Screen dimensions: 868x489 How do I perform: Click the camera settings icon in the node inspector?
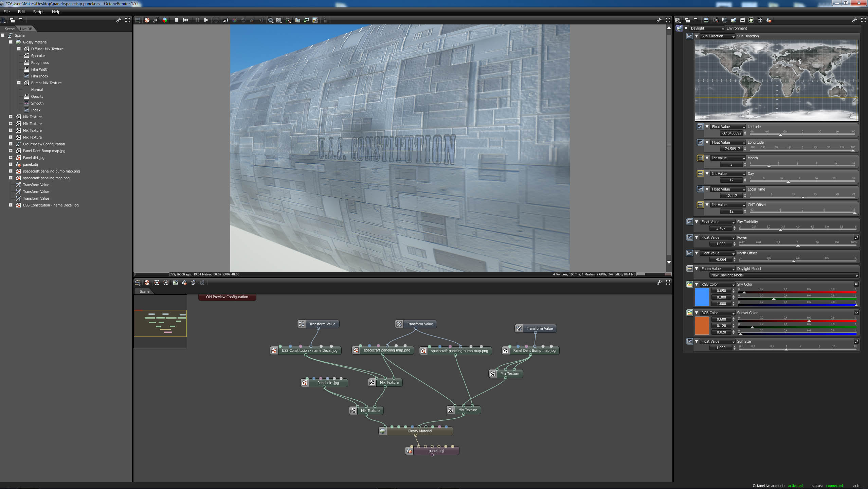(x=716, y=20)
